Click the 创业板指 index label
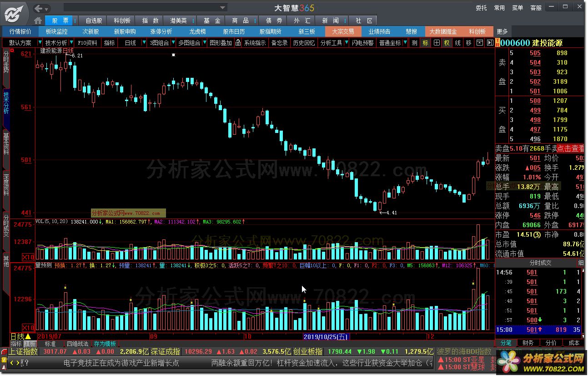Viewport: 588px width, 376px height. (307, 351)
